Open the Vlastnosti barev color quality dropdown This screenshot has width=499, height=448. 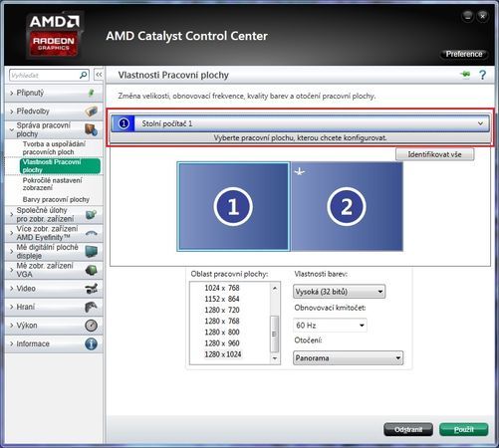339,292
